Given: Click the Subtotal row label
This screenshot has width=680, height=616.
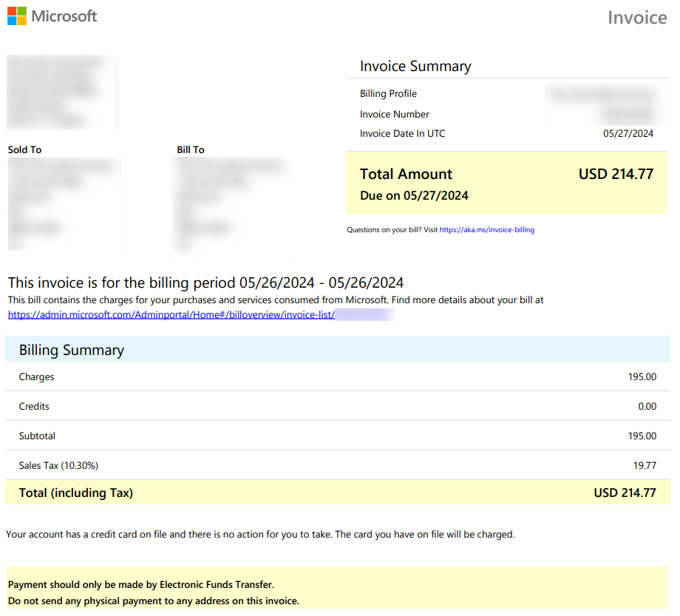Looking at the screenshot, I should click(37, 436).
